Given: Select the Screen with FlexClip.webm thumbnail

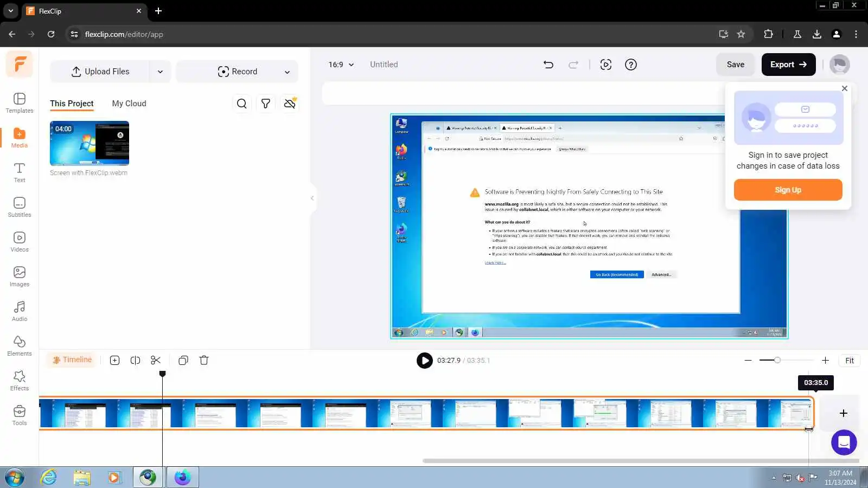Looking at the screenshot, I should coord(90,143).
